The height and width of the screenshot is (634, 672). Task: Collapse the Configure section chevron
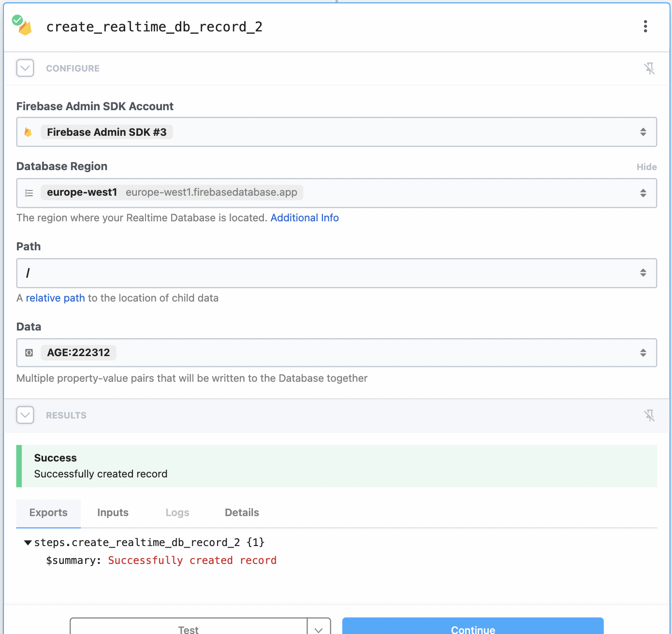[25, 68]
